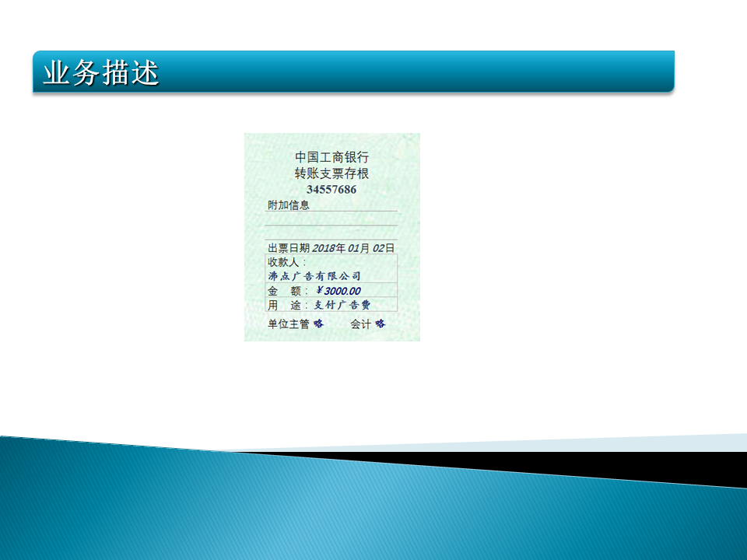Select the purpose text 支付广告费
The image size is (747, 560).
[x=342, y=305]
